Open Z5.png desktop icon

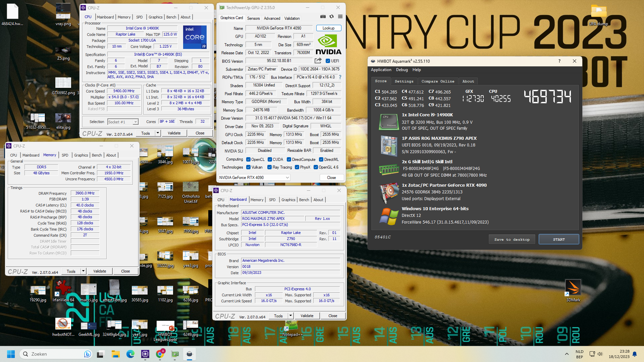point(63,54)
